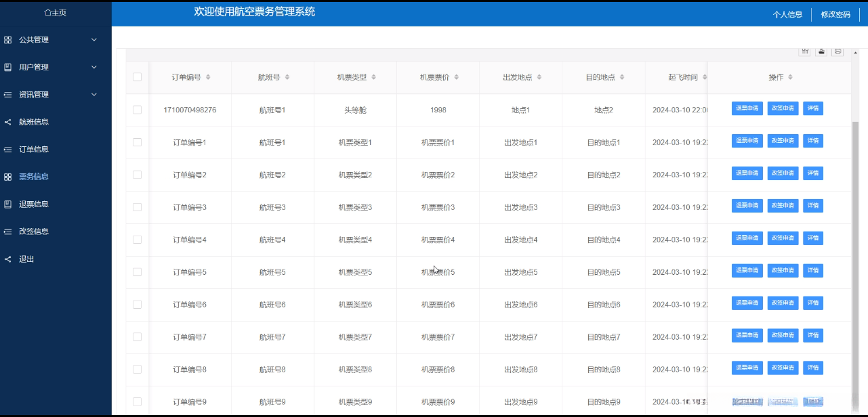
Task: Toggle the select-all checkbox in table header
Action: click(x=138, y=77)
